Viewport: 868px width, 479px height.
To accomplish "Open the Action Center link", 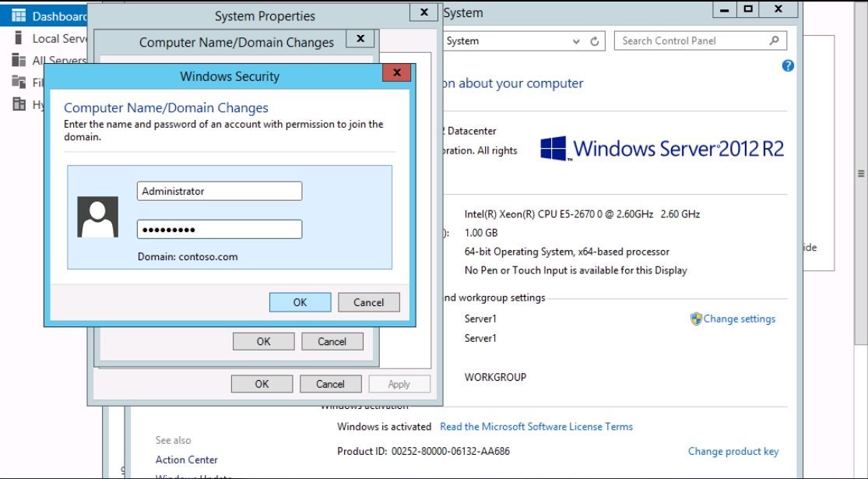I will point(187,460).
